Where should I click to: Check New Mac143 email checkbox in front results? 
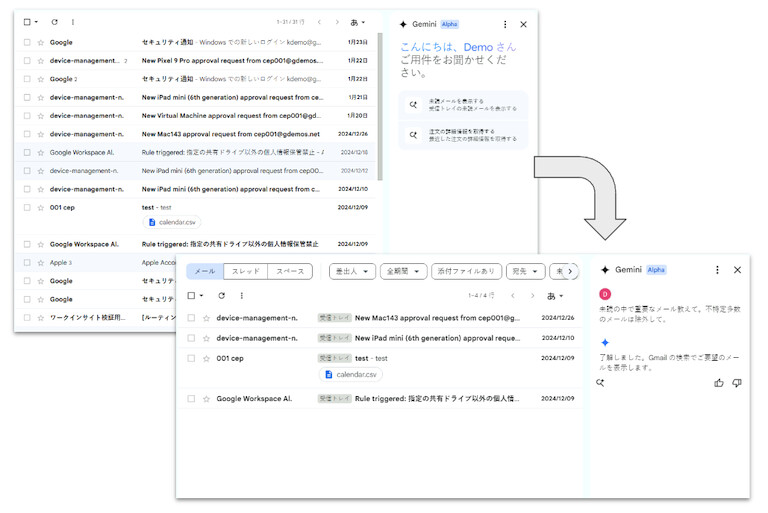pos(191,318)
